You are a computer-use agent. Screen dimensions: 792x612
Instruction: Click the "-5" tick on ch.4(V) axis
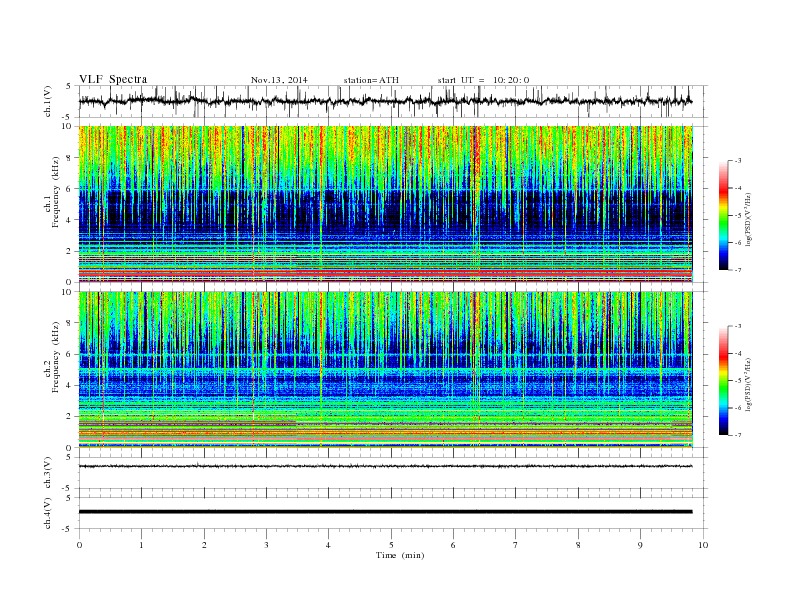67,529
